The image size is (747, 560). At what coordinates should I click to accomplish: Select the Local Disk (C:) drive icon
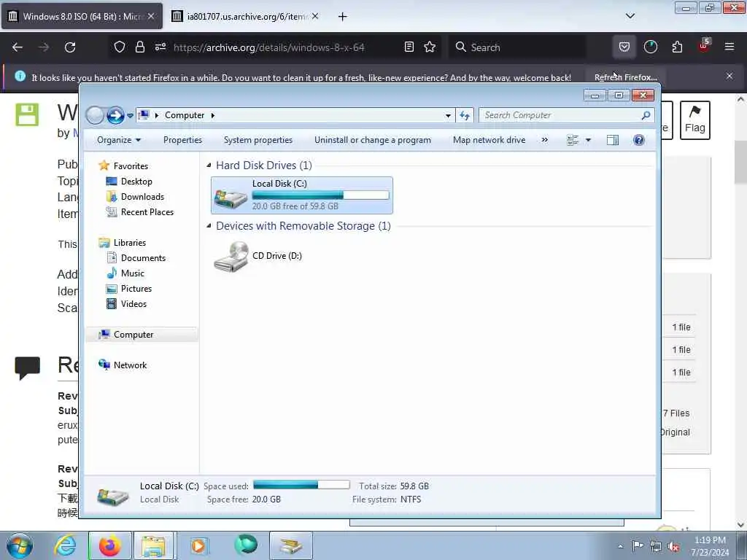click(x=231, y=197)
